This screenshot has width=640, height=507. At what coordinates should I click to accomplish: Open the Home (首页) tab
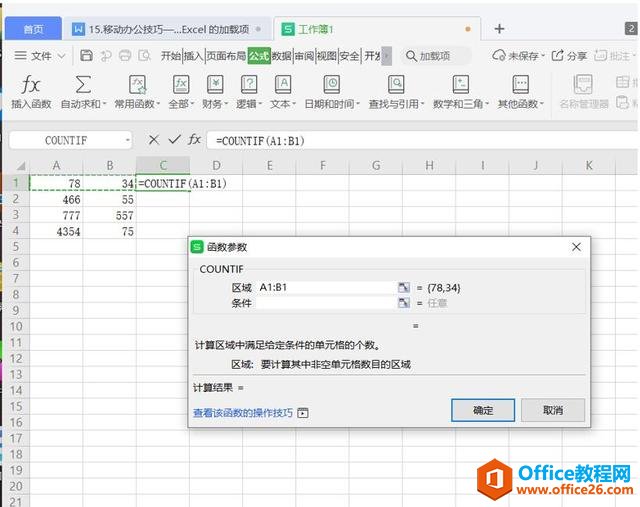click(x=33, y=29)
